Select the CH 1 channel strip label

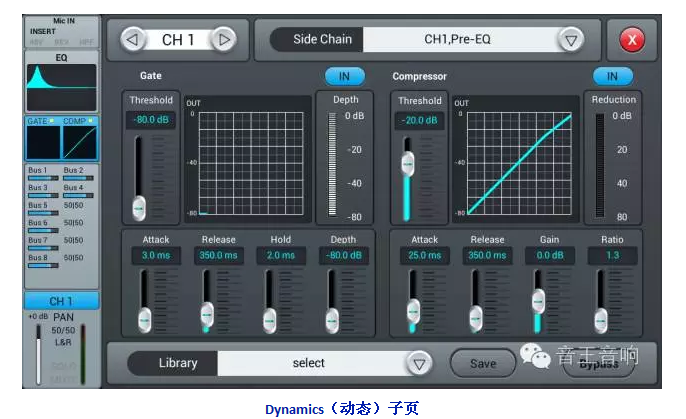[61, 301]
